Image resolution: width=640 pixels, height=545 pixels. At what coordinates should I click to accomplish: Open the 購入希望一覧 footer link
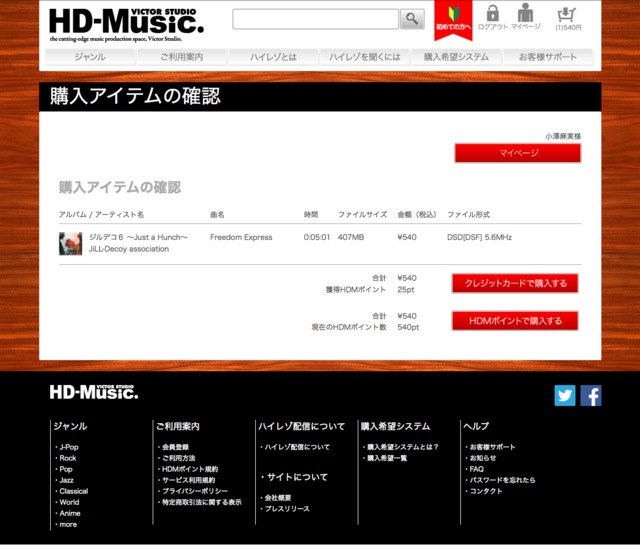coord(387,458)
